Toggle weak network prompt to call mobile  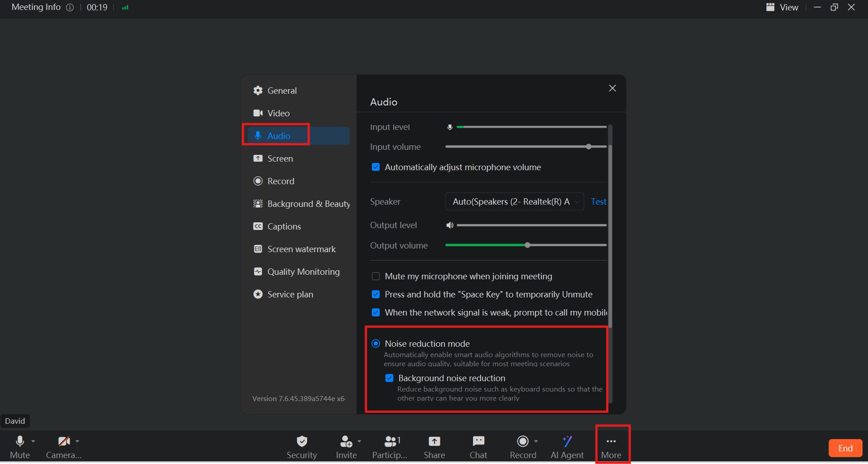[x=376, y=312]
